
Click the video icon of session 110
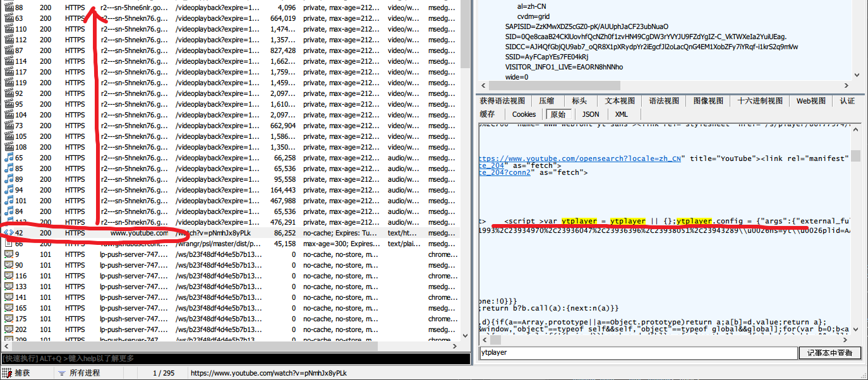tap(9, 29)
